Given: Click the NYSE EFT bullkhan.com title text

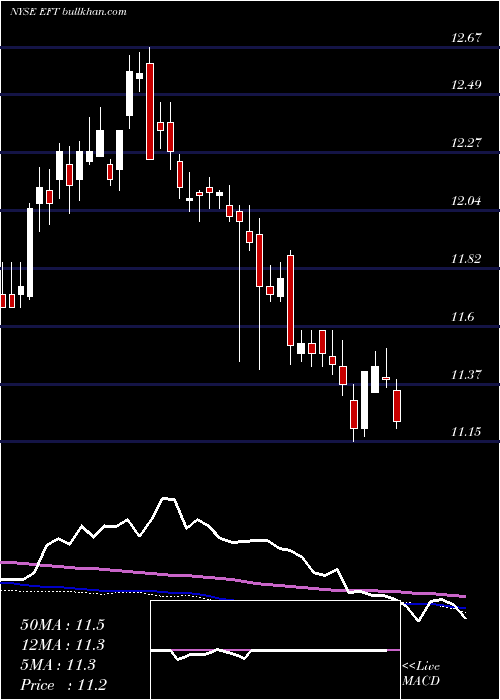Looking at the screenshot, I should (68, 12).
